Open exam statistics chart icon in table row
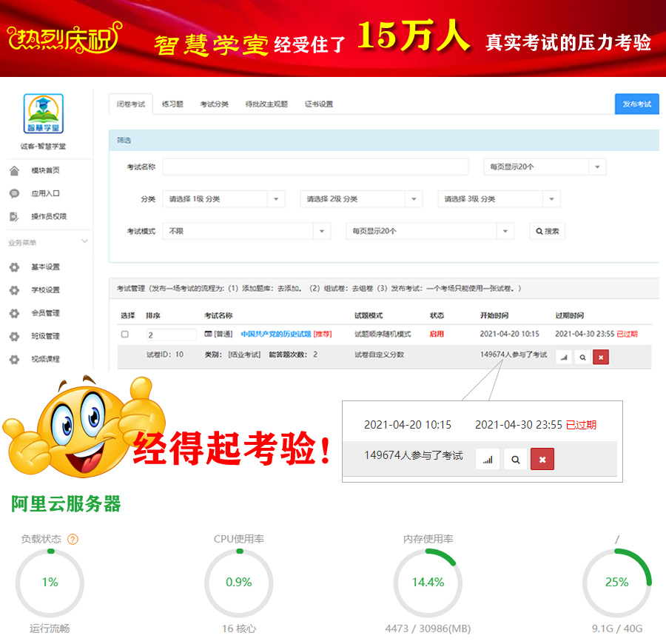The image size is (666, 644). click(564, 358)
